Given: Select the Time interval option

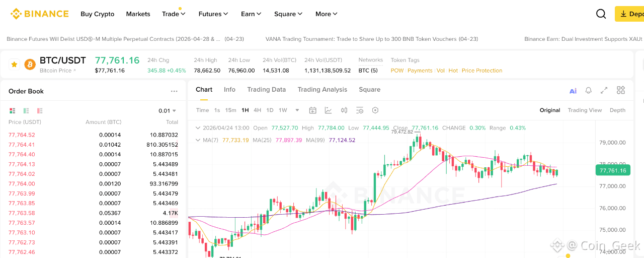Looking at the screenshot, I should [202, 110].
